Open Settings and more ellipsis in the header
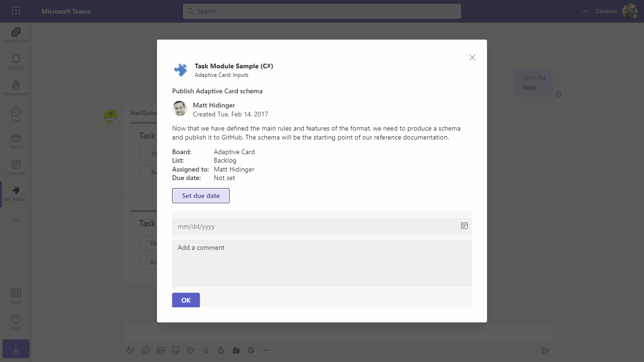The height and width of the screenshot is (362, 644). [x=585, y=11]
